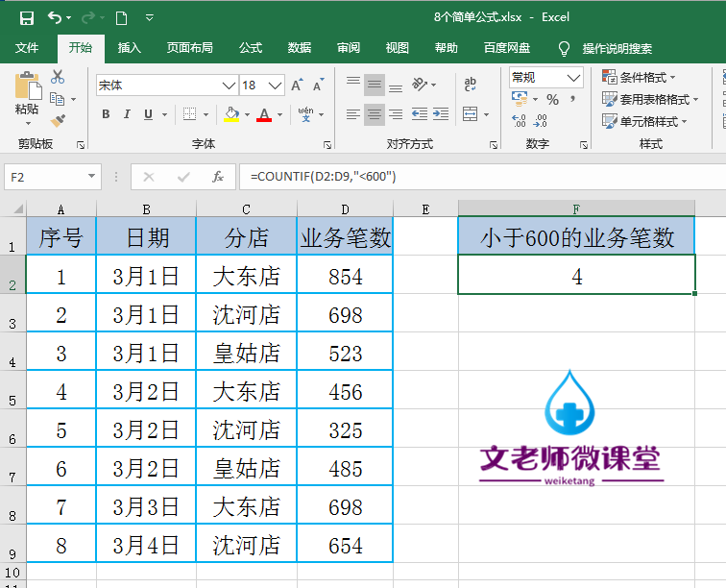Select column D header
The image size is (726, 588).
point(345,209)
